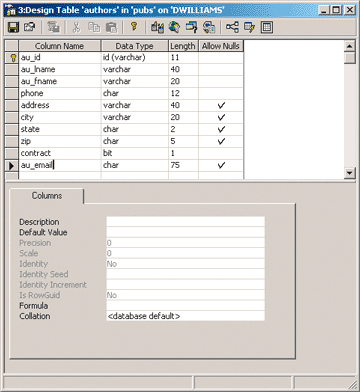The image size is (360, 392).
Task: Open Manage Constraints grid icon
Action: pos(267,27)
